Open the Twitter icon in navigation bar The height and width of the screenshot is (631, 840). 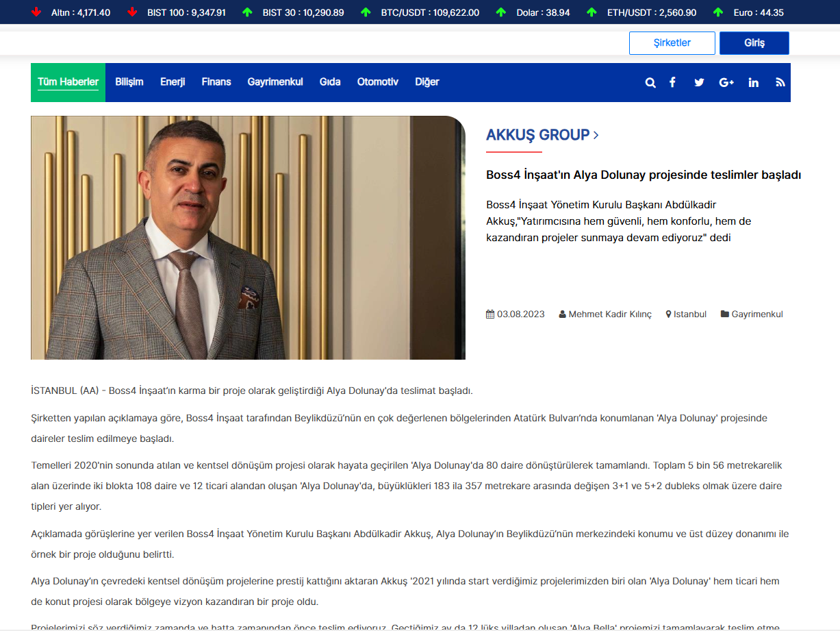coord(699,82)
